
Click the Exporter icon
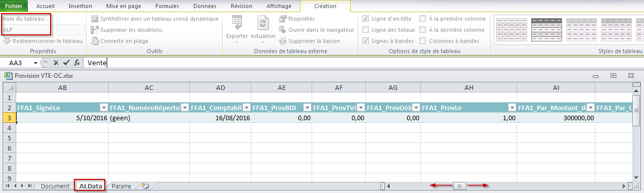(x=237, y=23)
